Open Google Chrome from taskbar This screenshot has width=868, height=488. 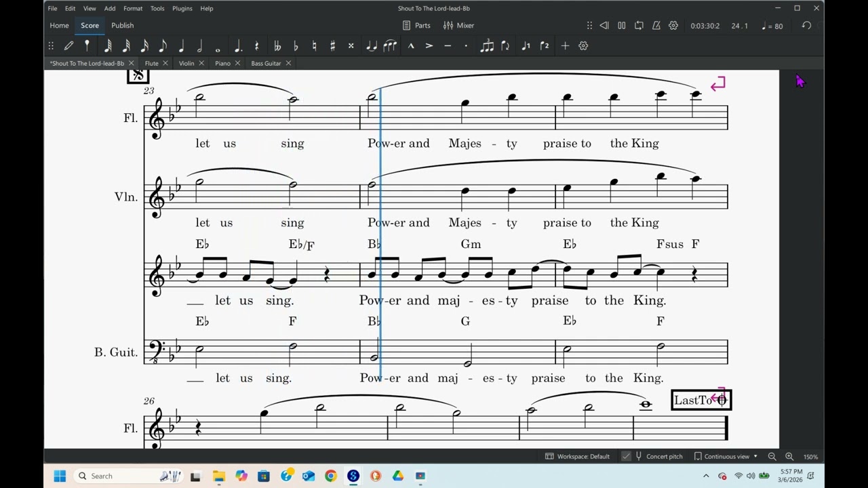(330, 476)
